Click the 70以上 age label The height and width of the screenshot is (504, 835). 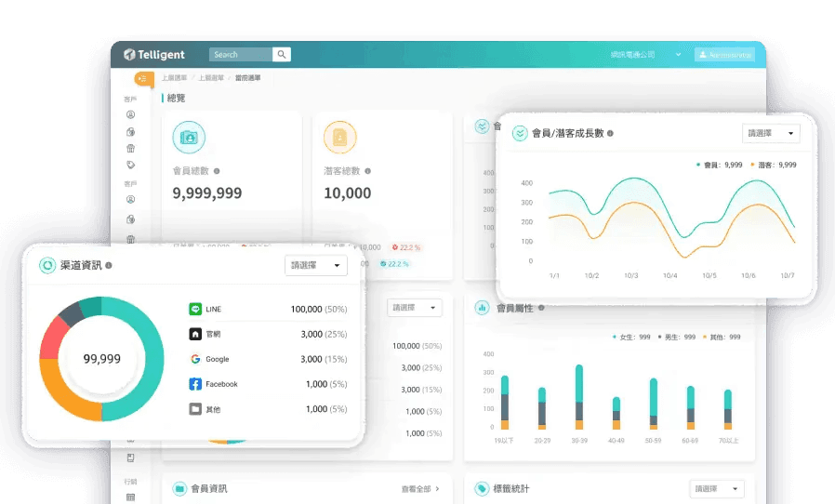click(x=728, y=441)
